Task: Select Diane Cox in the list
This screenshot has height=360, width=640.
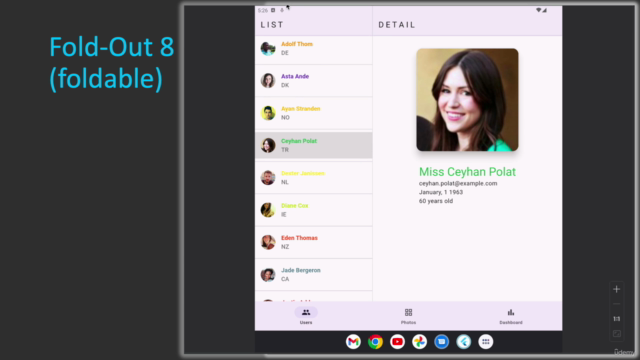Action: pos(313,210)
